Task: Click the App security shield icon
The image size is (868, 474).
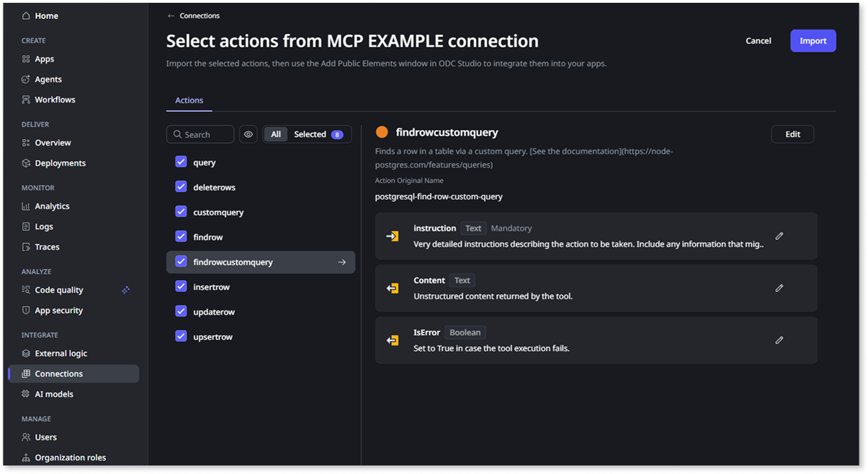Action: (26, 310)
